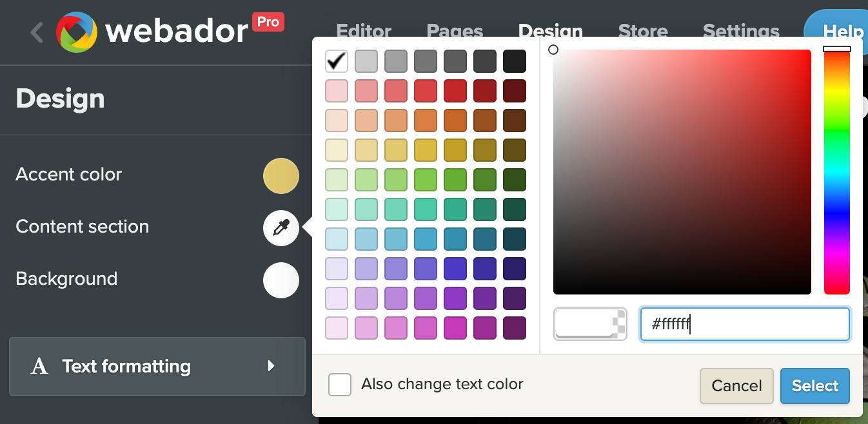Click the current color preview box
The height and width of the screenshot is (424, 868).
[x=589, y=323]
